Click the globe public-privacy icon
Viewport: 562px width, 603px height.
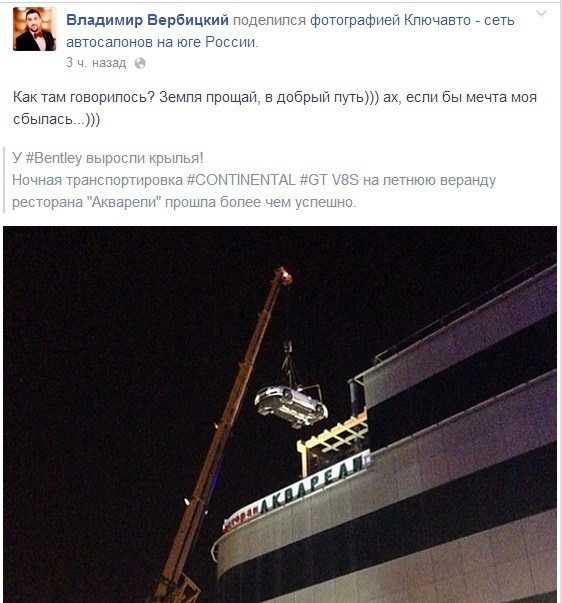tap(140, 63)
